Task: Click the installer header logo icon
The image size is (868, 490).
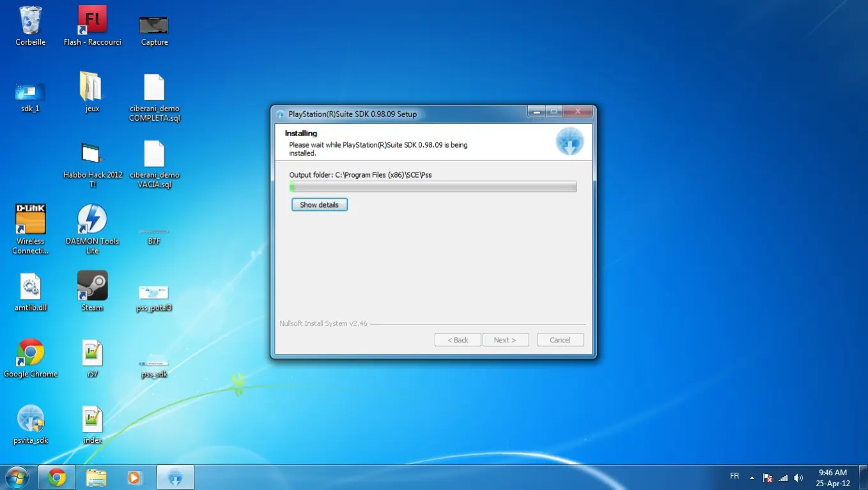Action: point(570,141)
